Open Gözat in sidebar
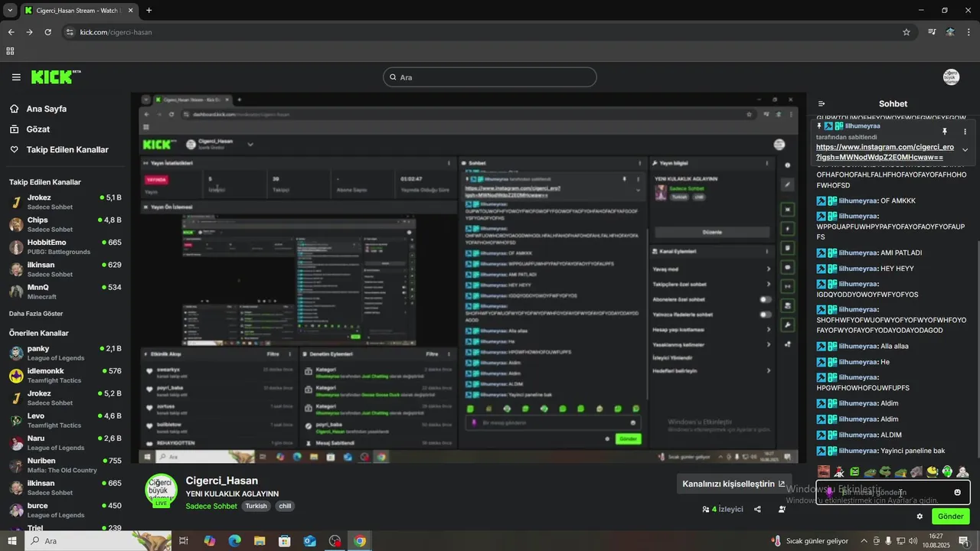The width and height of the screenshot is (980, 551). pyautogui.click(x=38, y=129)
